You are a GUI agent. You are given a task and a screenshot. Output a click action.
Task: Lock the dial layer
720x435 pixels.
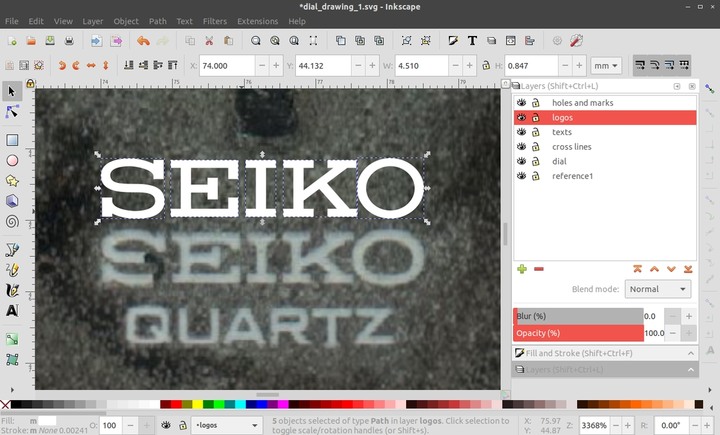click(535, 161)
